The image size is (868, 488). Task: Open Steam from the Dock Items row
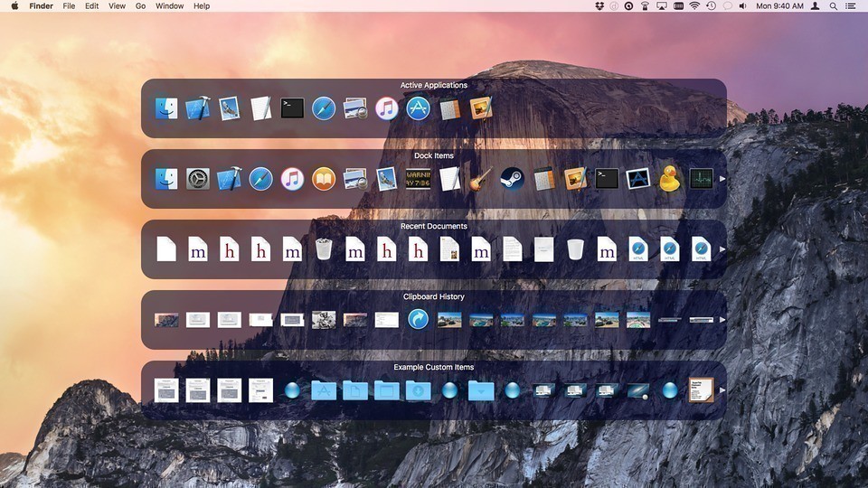coord(512,179)
